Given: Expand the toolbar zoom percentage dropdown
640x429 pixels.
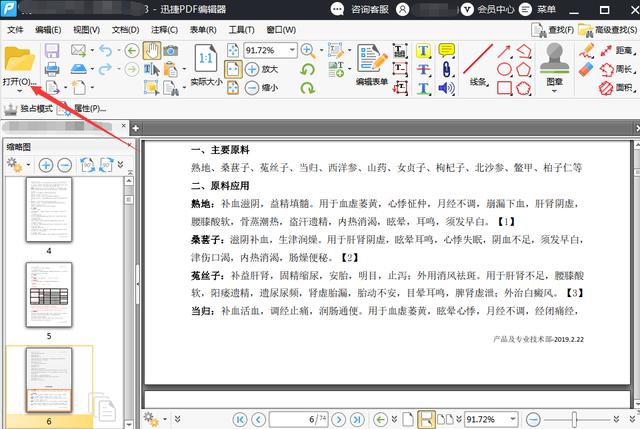Looking at the screenshot, I should click(292, 50).
